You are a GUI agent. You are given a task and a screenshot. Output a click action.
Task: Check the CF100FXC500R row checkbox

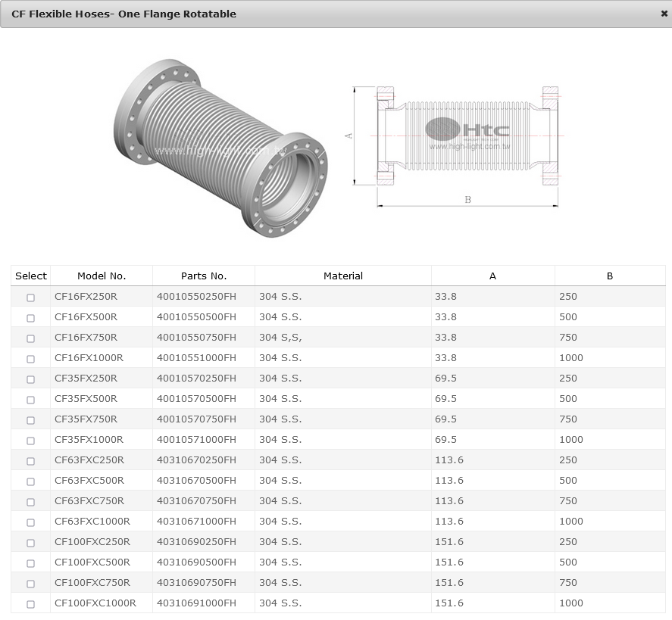(31, 563)
